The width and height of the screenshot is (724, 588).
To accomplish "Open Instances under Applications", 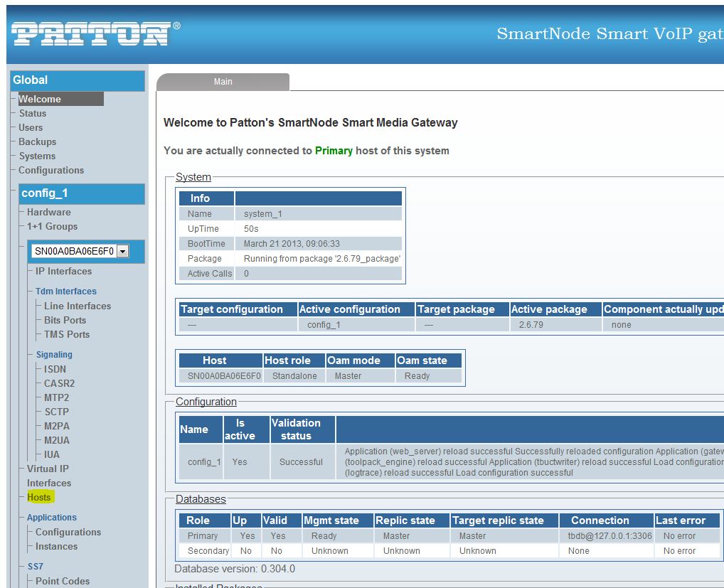I will [56, 547].
